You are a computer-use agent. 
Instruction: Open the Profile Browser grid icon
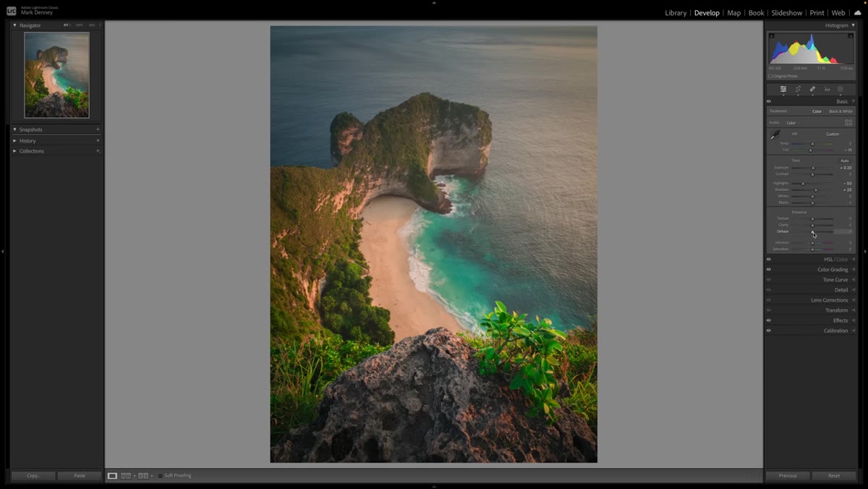pyautogui.click(x=848, y=122)
